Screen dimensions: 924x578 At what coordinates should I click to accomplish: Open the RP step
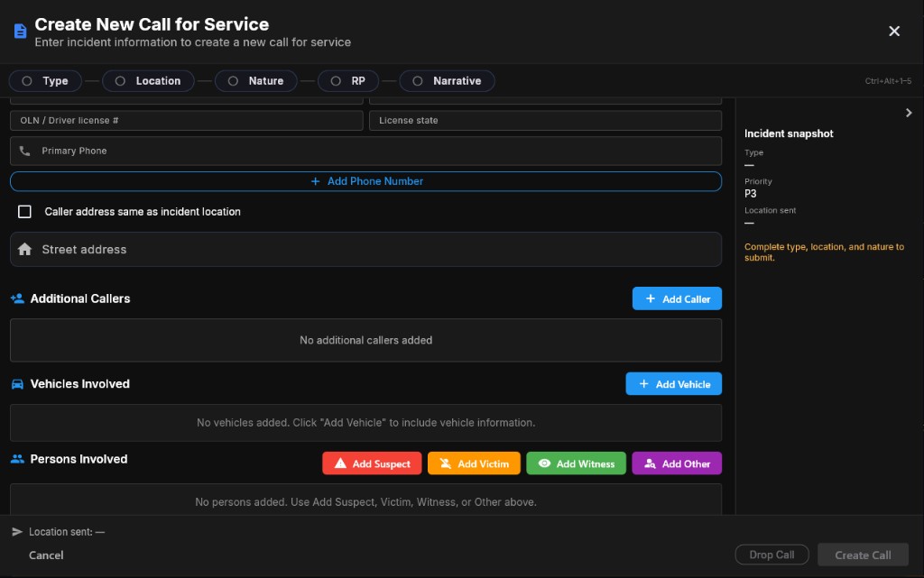tap(348, 80)
